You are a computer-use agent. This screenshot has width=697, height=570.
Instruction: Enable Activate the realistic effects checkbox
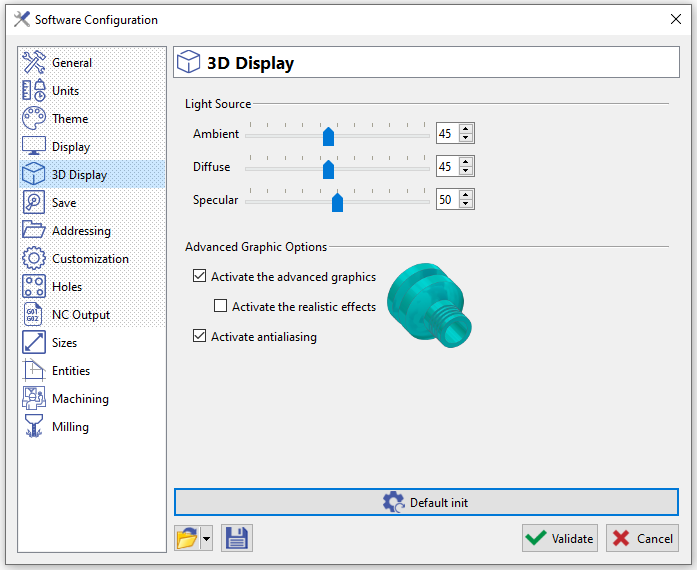221,307
